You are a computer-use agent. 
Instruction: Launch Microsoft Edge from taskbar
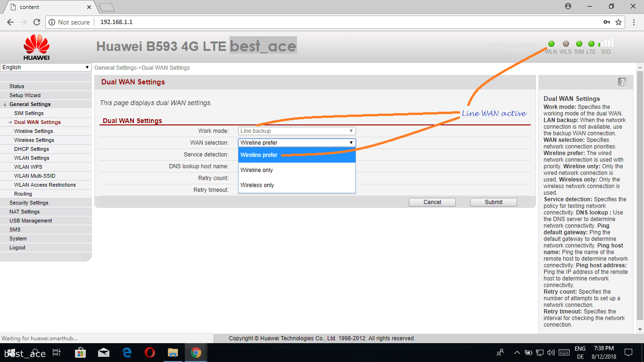click(x=127, y=353)
